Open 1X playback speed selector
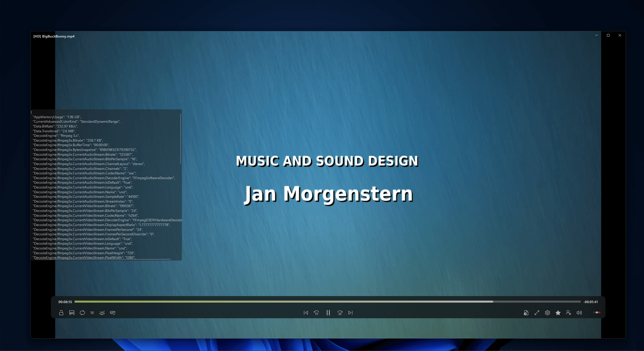Viewport: 644px width, 351px height. pos(92,313)
